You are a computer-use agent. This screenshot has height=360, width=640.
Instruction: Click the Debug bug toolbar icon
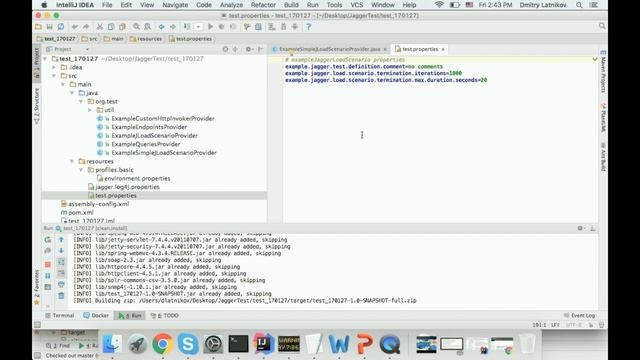222,27
